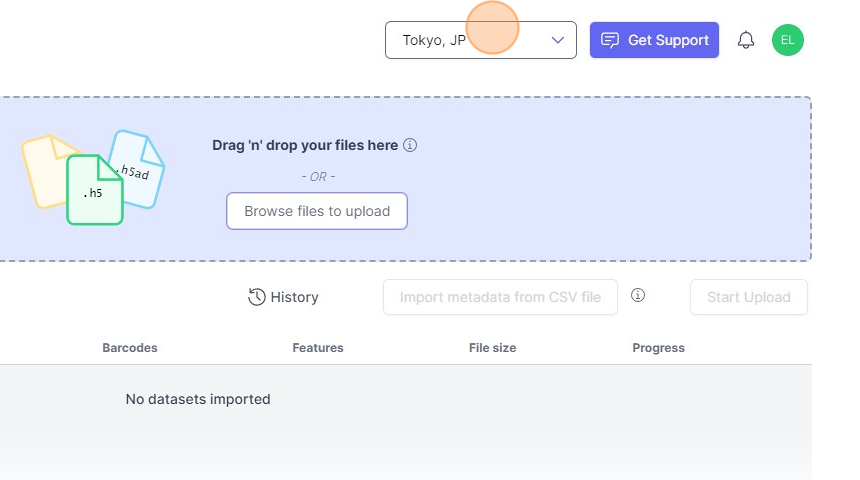860x480 pixels.
Task: Click the dashed file drop zone area
Action: click(600, 180)
